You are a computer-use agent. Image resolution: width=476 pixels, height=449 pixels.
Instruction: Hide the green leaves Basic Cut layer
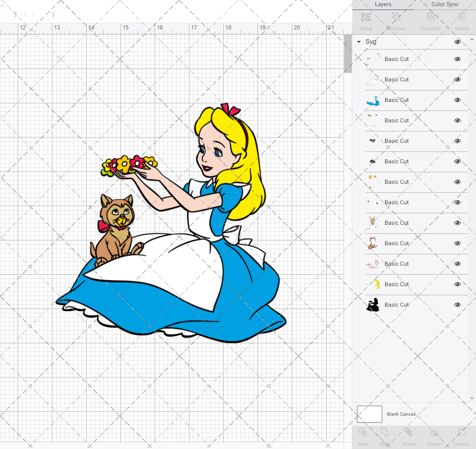[x=457, y=120]
